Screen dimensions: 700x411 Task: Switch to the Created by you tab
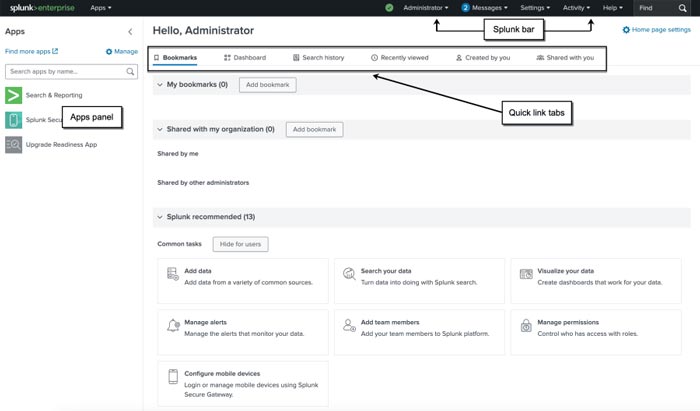483,58
